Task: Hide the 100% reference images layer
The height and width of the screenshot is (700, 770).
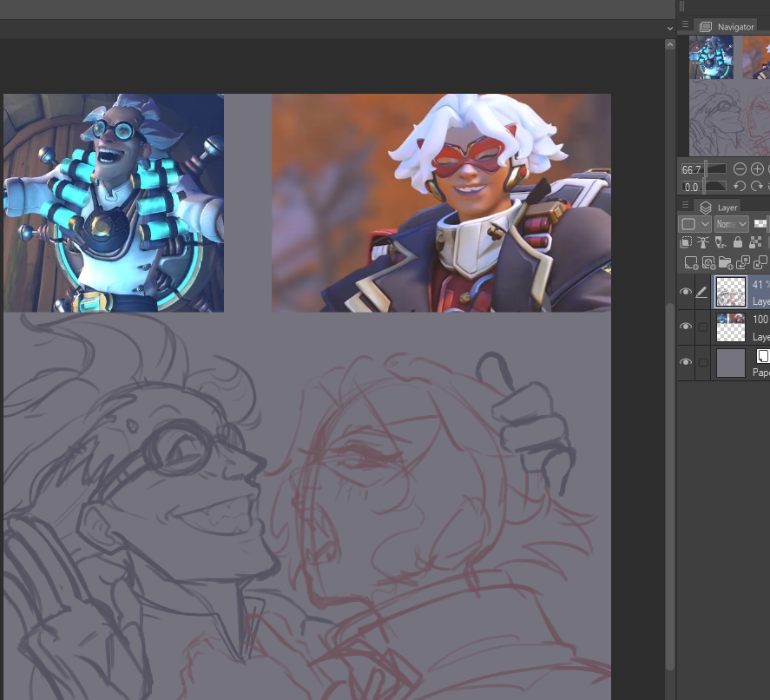Action: tap(686, 327)
